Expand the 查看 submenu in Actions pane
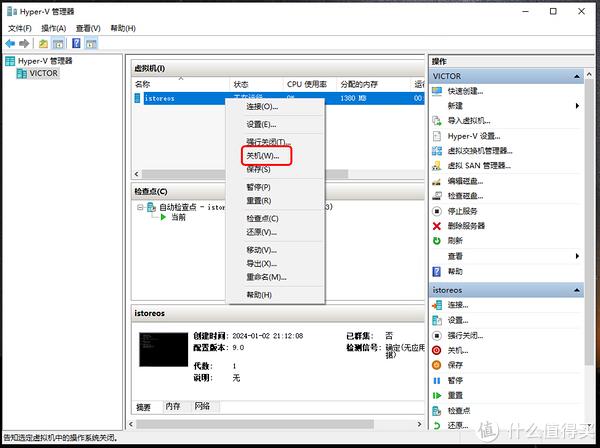This screenshot has width=600, height=448. click(x=577, y=256)
